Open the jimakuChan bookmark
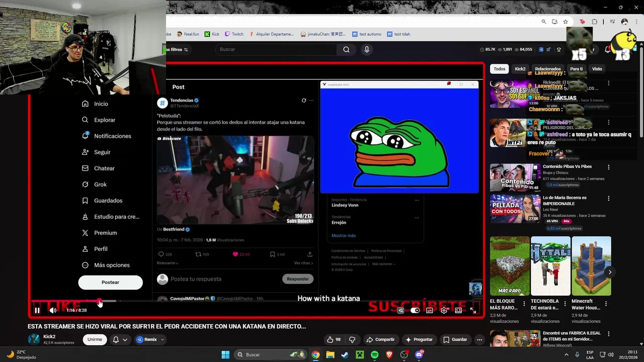 323,34
